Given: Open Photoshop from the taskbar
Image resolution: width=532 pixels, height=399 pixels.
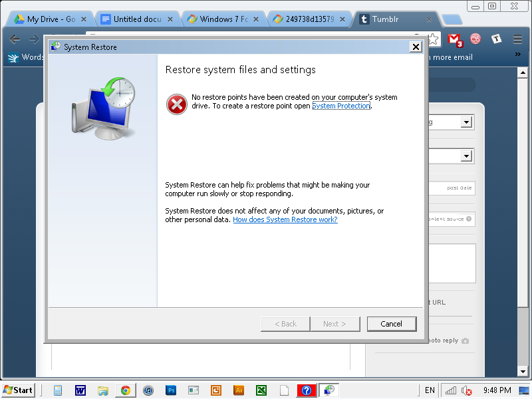Looking at the screenshot, I should (x=171, y=390).
